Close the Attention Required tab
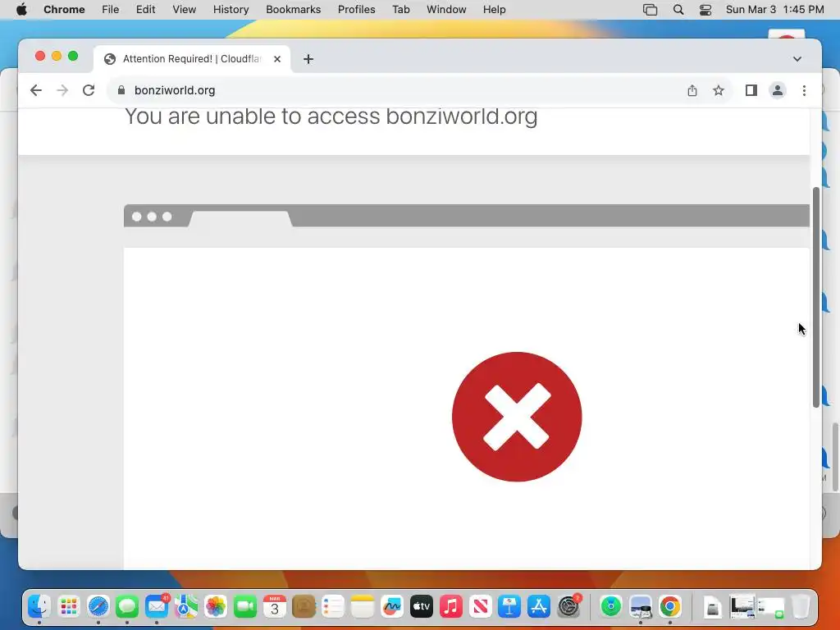The width and height of the screenshot is (840, 630). coord(277,59)
